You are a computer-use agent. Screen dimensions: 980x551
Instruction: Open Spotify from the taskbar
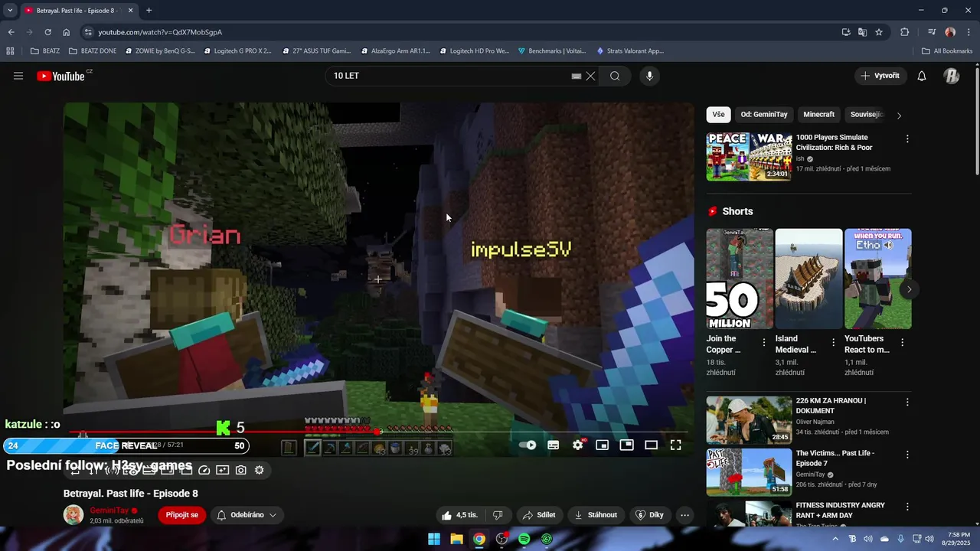(524, 539)
